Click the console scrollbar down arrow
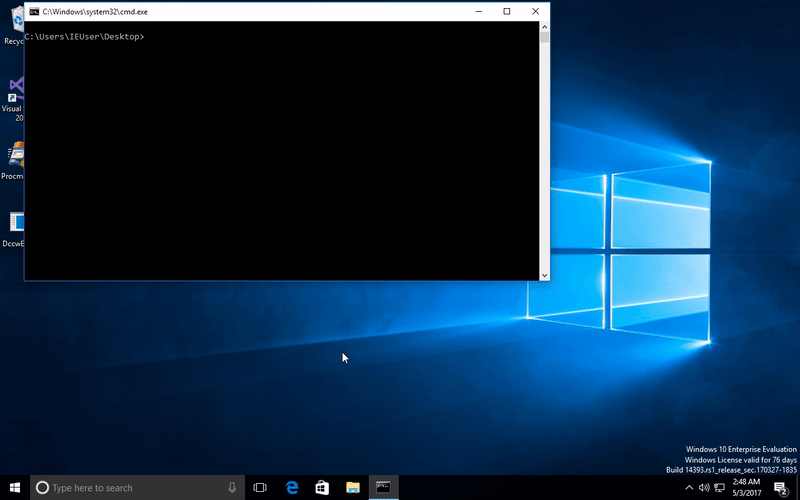This screenshot has width=800, height=500. coord(544,275)
